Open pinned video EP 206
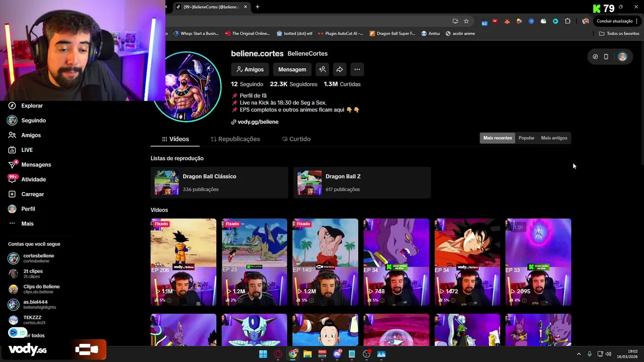 point(183,262)
